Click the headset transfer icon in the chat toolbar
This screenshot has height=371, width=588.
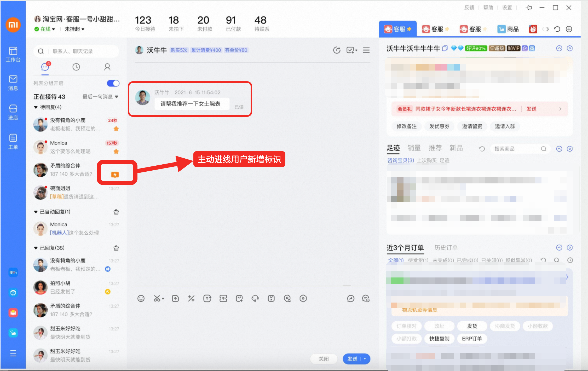tap(255, 298)
